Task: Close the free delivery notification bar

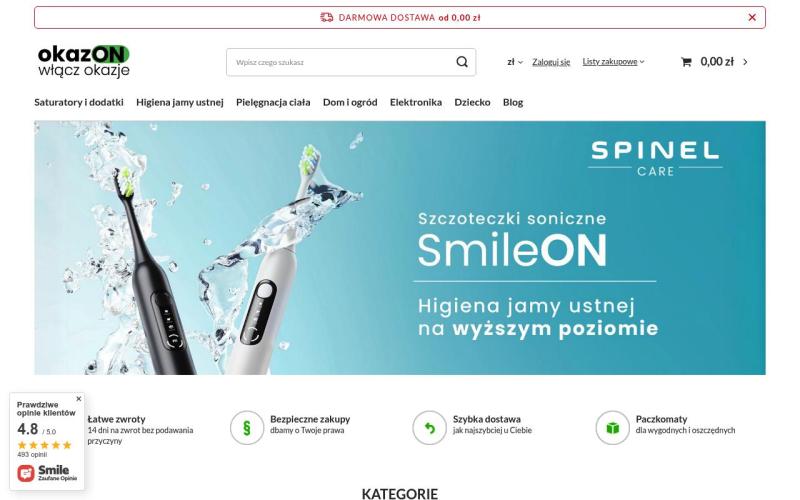Action: (752, 17)
